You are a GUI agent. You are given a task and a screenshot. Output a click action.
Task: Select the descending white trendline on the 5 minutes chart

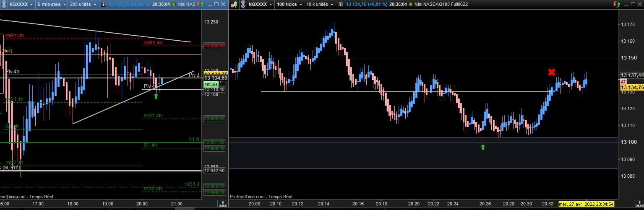pos(96,31)
